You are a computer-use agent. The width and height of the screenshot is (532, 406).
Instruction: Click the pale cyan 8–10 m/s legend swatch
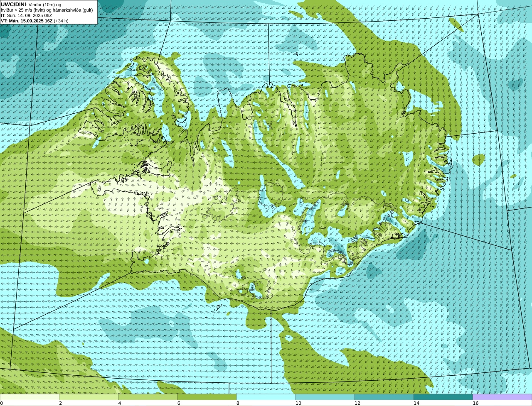[x=266, y=397]
